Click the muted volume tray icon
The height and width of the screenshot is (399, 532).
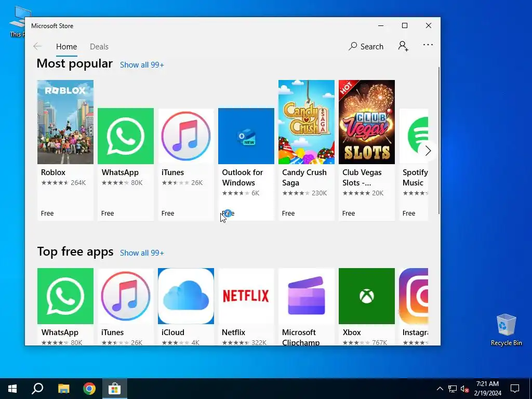464,389
